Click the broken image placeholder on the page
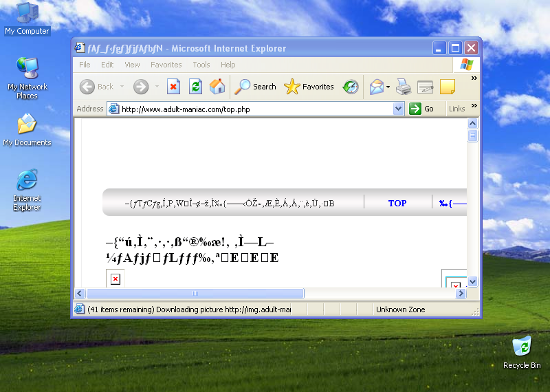Viewport: 550px width, 392px height. (x=115, y=279)
